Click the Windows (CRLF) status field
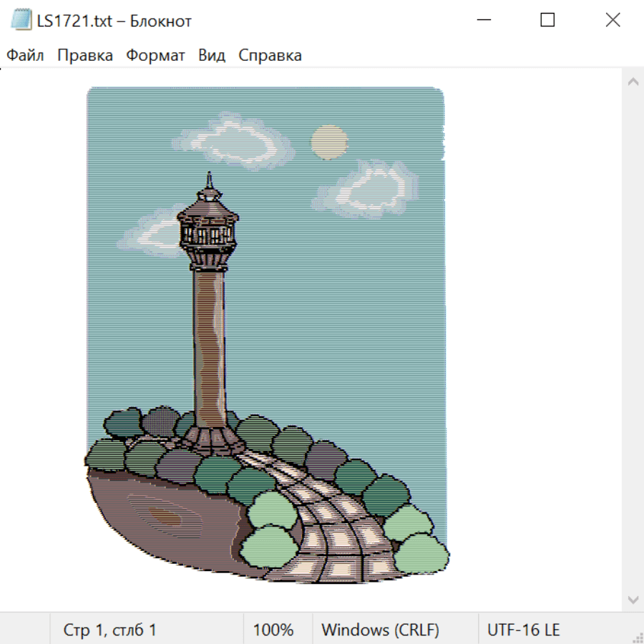This screenshot has width=644, height=644. point(380,630)
